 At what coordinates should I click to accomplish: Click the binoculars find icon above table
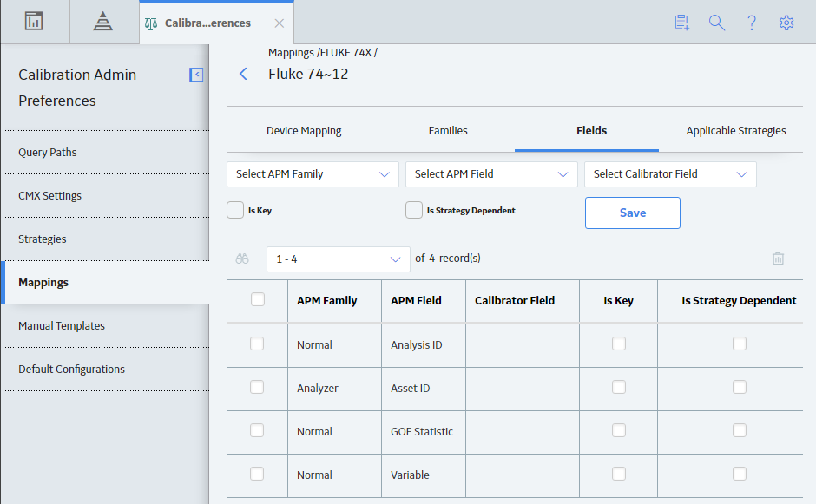point(242,259)
